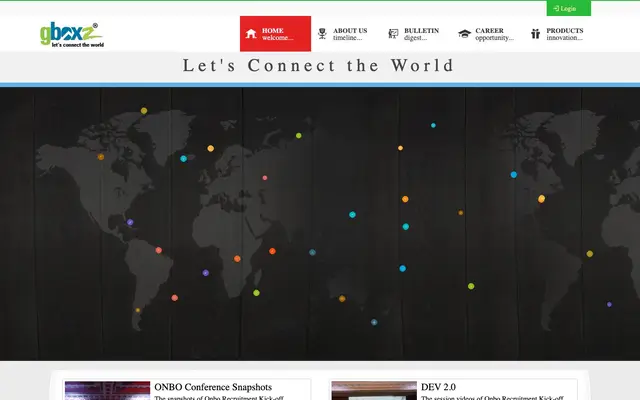
Task: Select the HOME menu item
Action: [x=276, y=34]
